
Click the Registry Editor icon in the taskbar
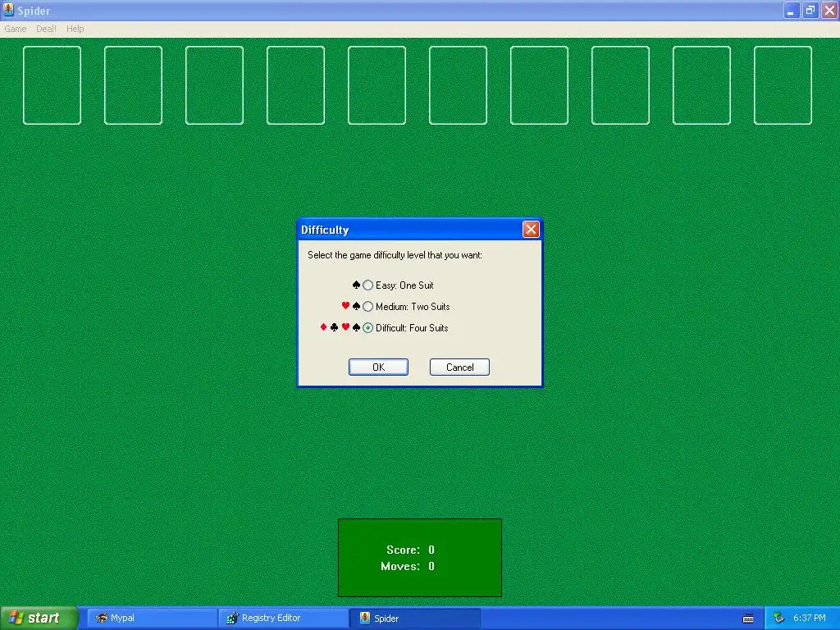point(232,619)
